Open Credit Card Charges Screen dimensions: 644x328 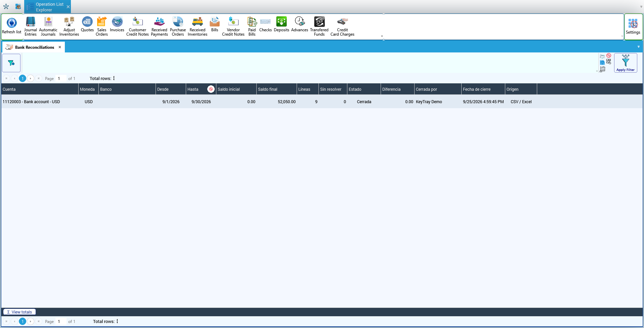342,26
